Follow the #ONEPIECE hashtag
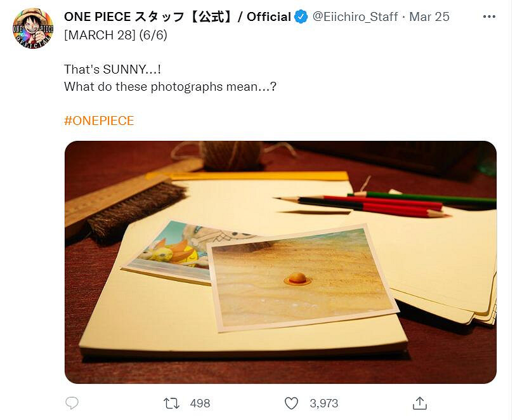The height and width of the screenshot is (420, 515). click(99, 121)
